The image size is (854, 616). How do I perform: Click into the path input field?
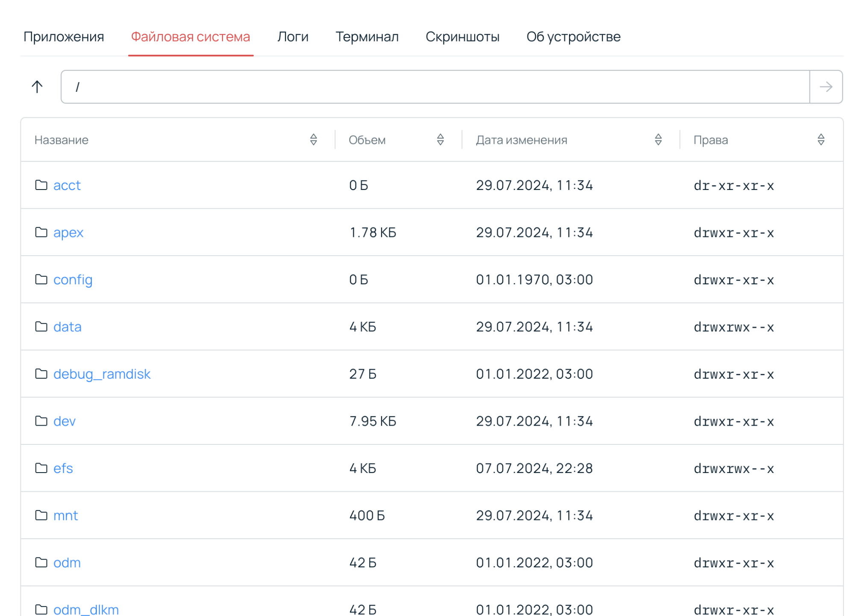[x=435, y=87]
